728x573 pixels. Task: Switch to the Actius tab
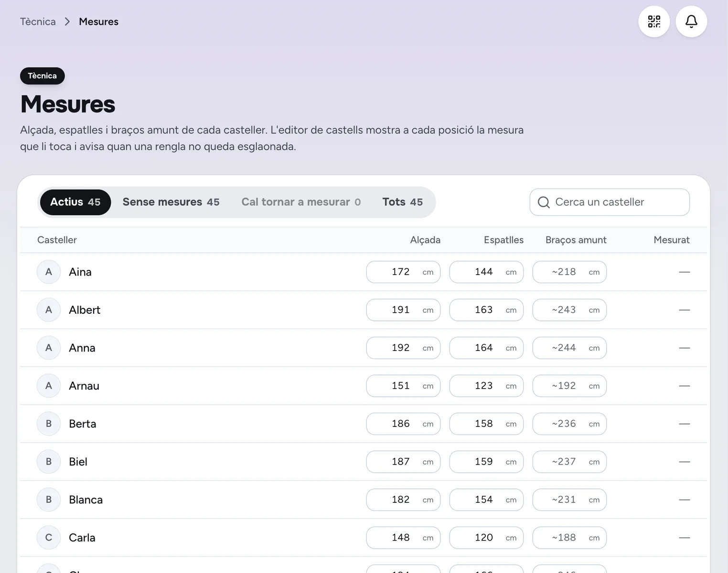pyautogui.click(x=75, y=202)
